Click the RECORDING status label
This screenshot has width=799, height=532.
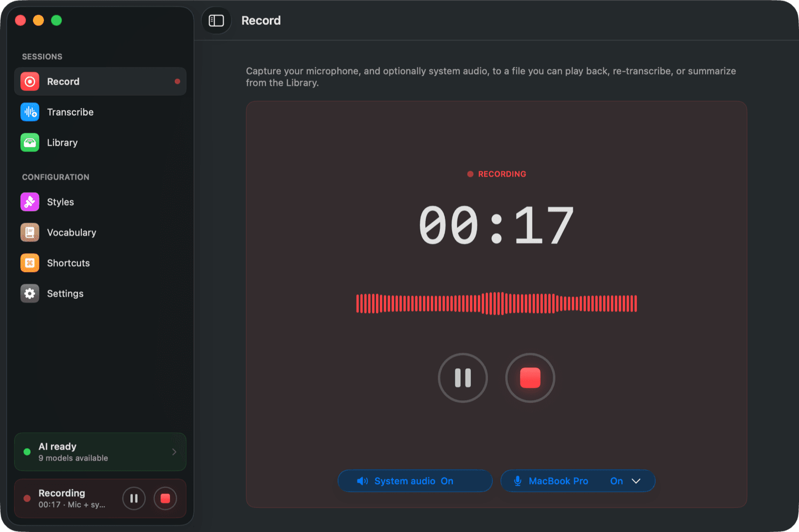502,174
